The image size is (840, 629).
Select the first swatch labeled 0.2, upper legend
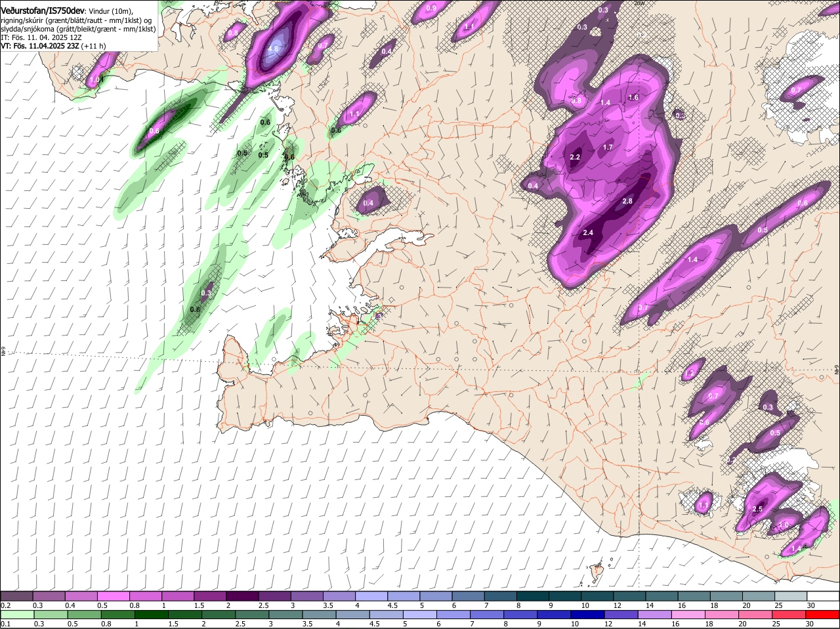pos(17,596)
